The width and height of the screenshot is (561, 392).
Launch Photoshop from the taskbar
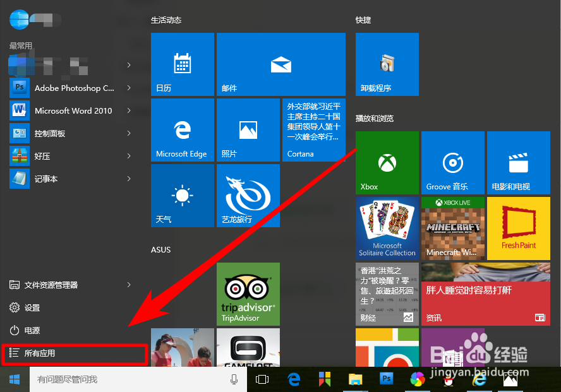386,379
